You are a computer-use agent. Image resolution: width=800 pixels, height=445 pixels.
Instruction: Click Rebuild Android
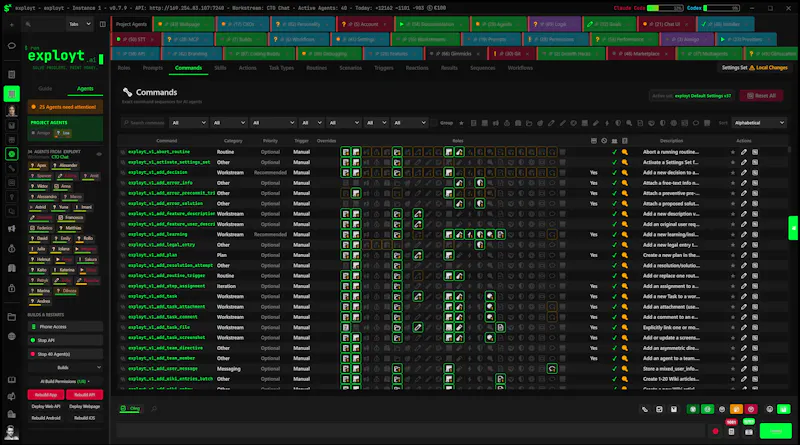coord(45,418)
